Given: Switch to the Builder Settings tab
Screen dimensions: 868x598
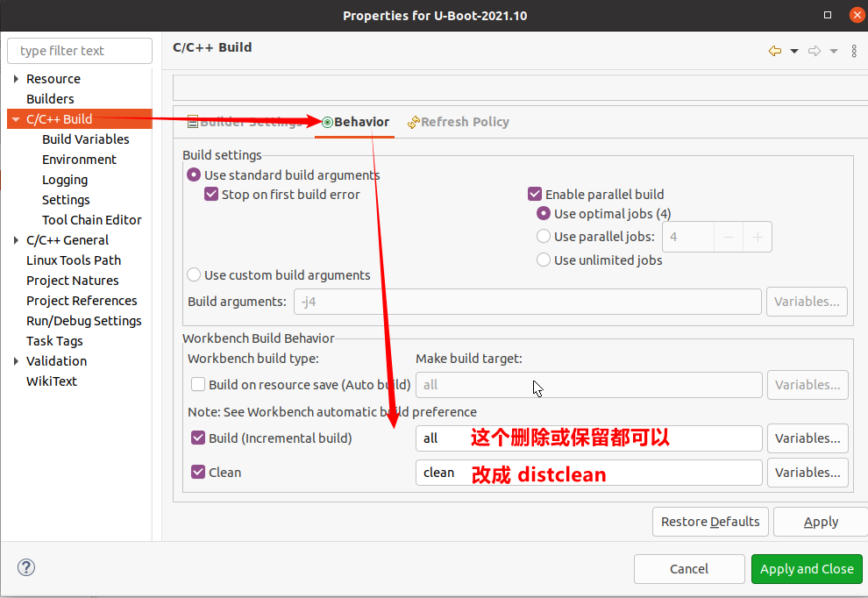Looking at the screenshot, I should 245,122.
